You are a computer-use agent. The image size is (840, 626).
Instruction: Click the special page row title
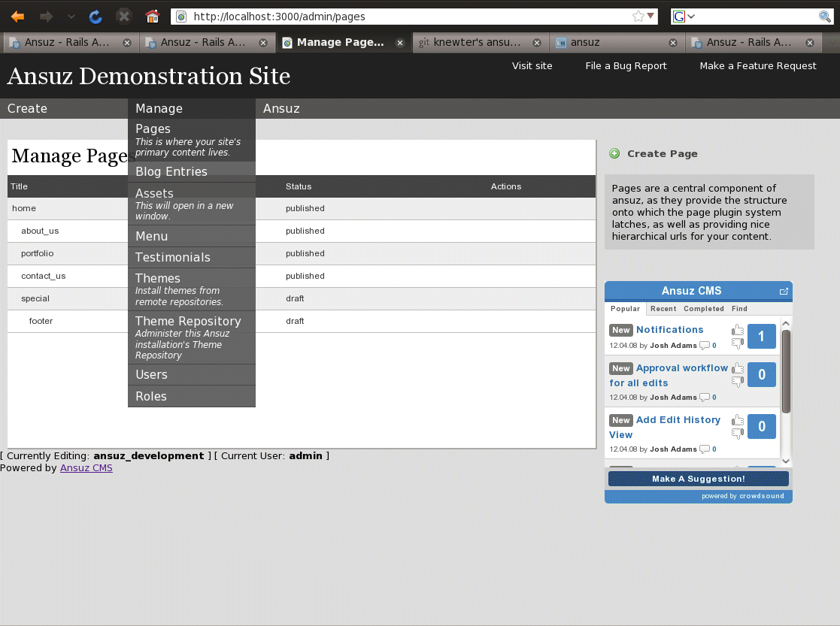click(35, 298)
